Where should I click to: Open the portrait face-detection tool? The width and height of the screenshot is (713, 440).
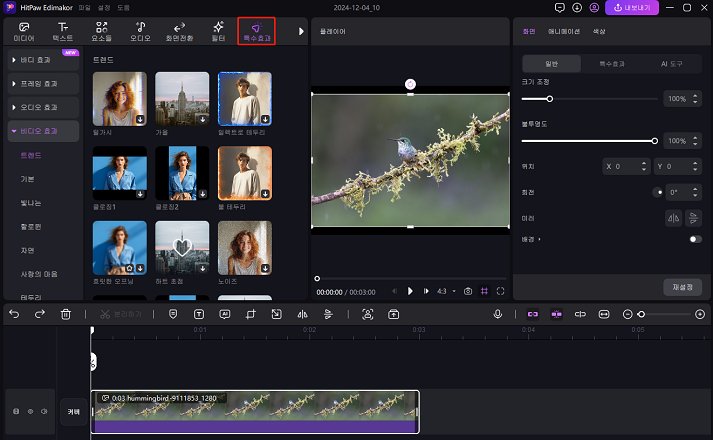tap(367, 314)
